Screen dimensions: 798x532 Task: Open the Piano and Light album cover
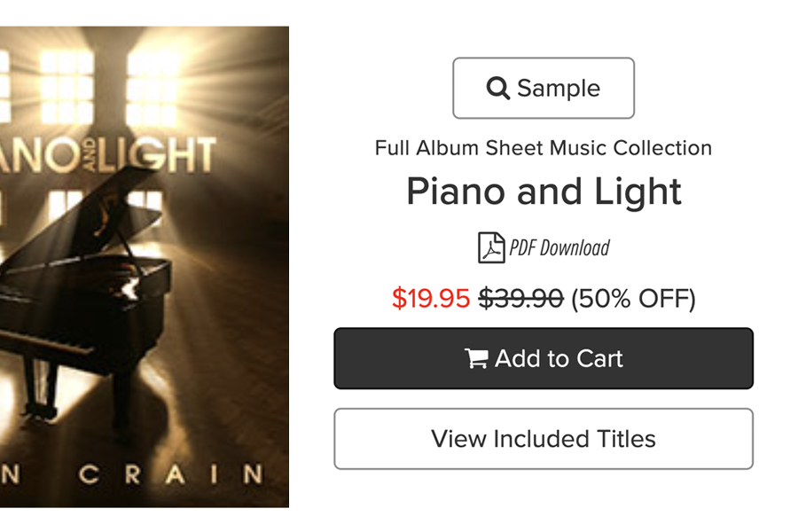pyautogui.click(x=145, y=267)
